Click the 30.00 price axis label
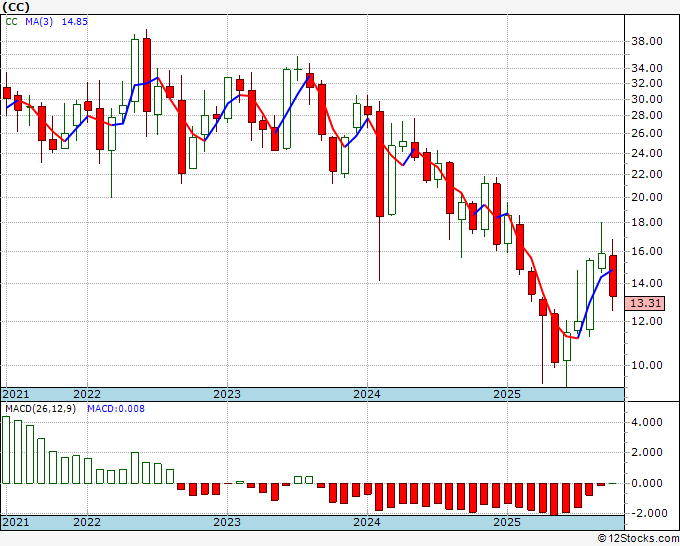This screenshot has height=546, width=680. [x=646, y=99]
